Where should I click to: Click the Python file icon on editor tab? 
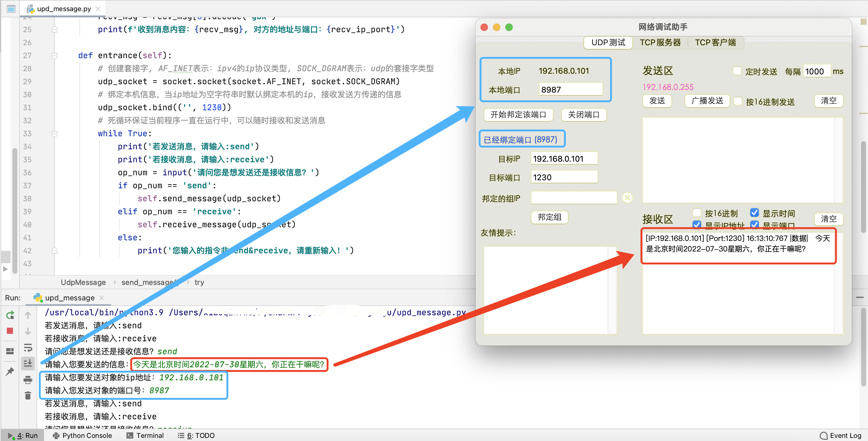(30, 9)
